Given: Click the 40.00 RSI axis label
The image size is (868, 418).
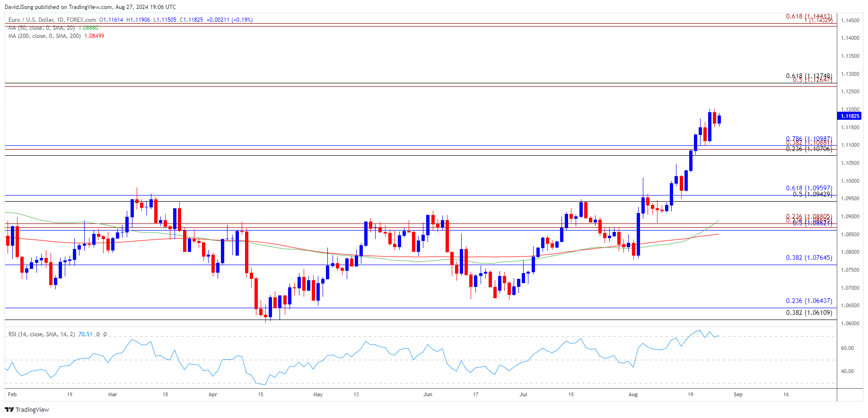Looking at the screenshot, I should point(847,371).
